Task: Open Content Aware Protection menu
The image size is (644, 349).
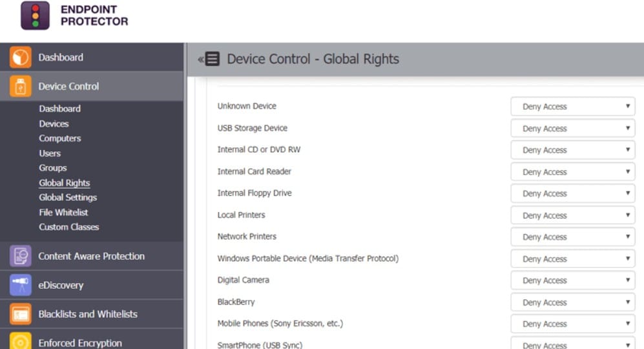Action: coord(92,256)
